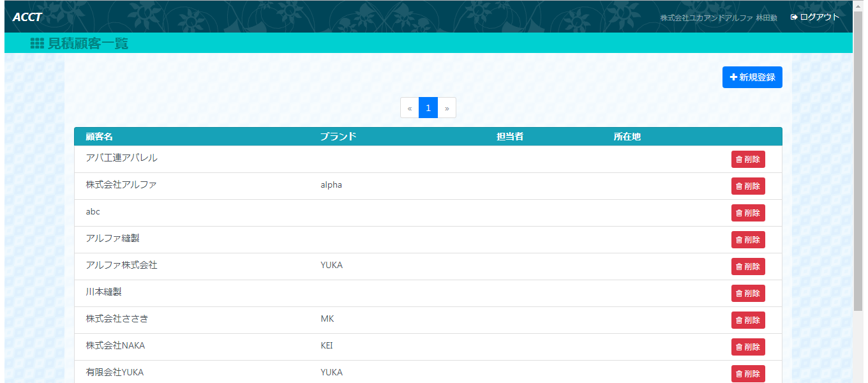The width and height of the screenshot is (868, 383).
Task: Click the ACCT logo in header
Action: [x=27, y=17]
